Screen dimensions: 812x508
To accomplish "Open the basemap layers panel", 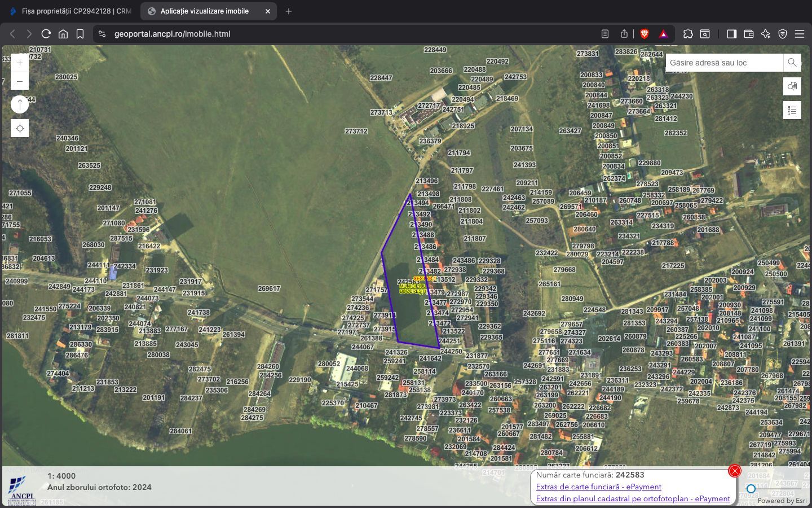I will pyautogui.click(x=792, y=86).
